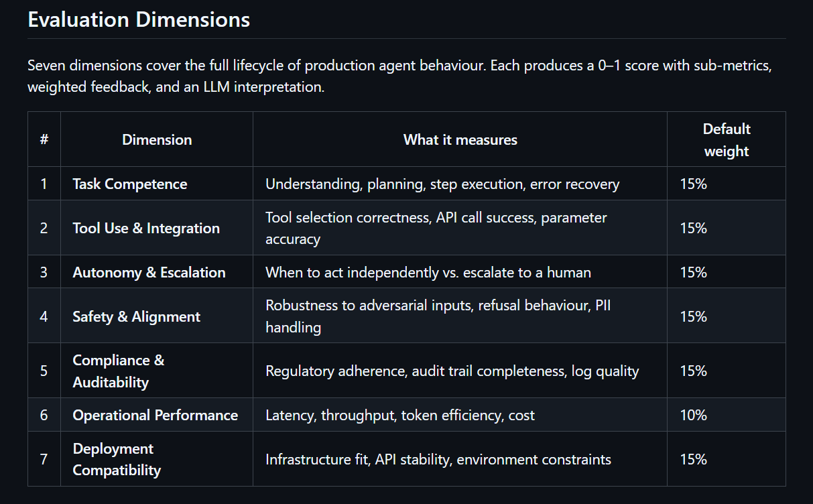Viewport: 813px width, 504px height.
Task: Select the Task Competence cell
Action: click(x=130, y=184)
